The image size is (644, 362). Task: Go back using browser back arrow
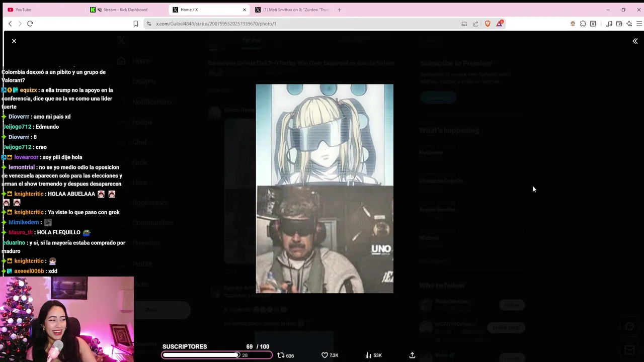pyautogui.click(x=10, y=24)
